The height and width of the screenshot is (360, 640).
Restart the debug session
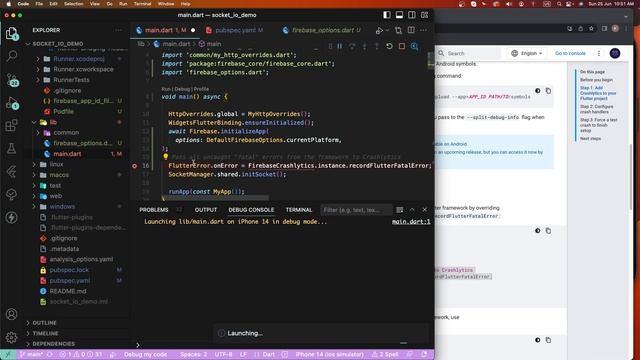[389, 46]
